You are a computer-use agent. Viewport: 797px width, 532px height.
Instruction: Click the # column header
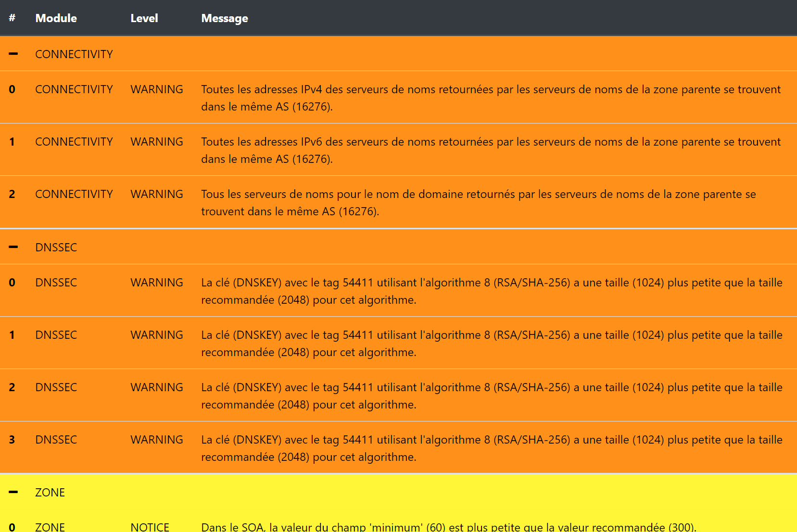point(12,18)
